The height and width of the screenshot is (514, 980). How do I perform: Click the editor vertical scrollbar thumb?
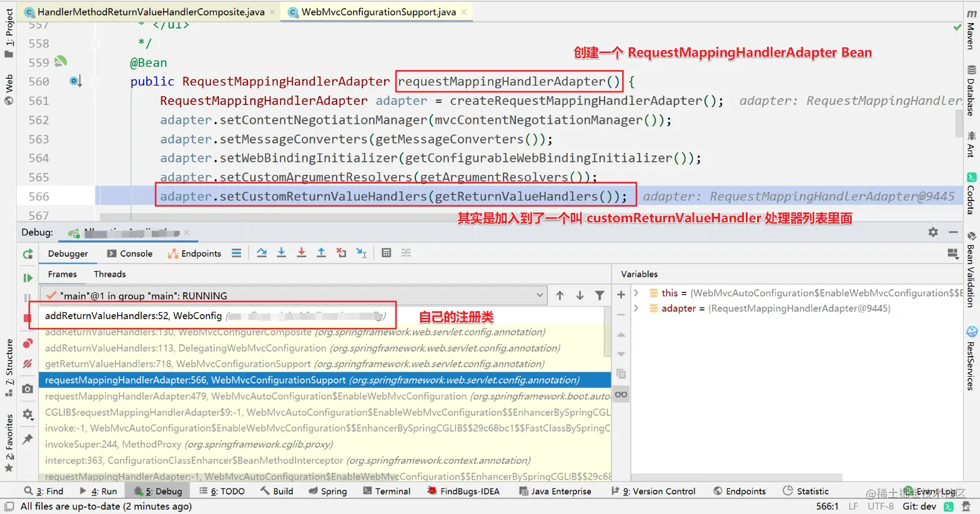click(959, 124)
